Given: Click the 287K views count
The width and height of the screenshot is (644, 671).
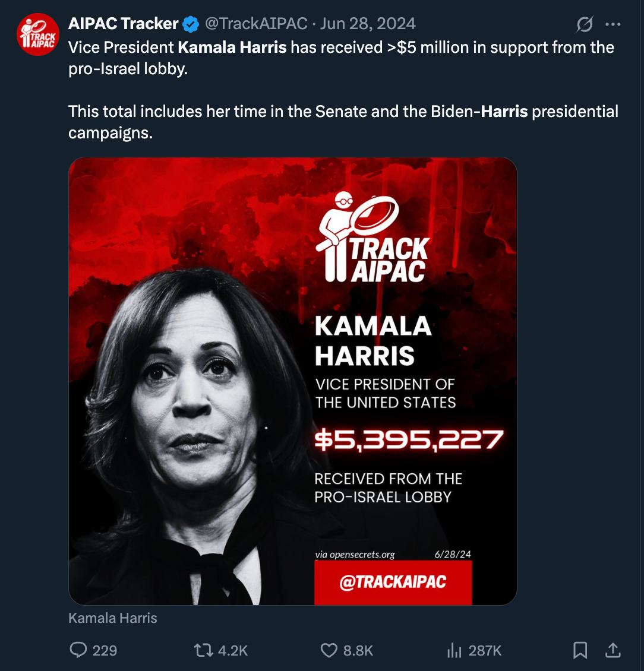Looking at the screenshot, I should pyautogui.click(x=485, y=650).
